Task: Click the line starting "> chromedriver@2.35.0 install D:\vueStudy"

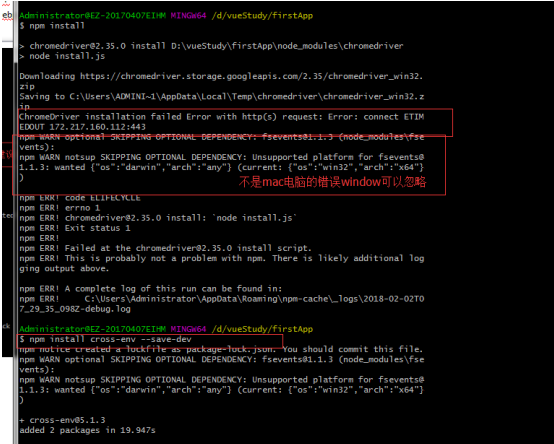Action: (211, 46)
